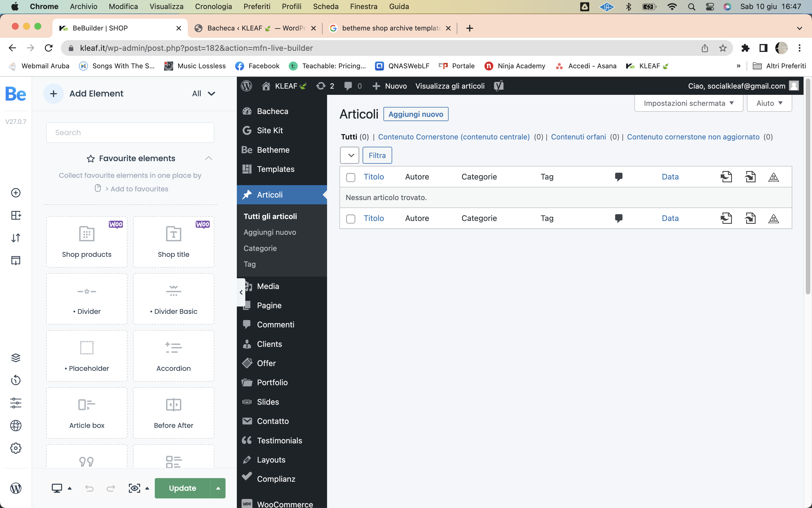The height and width of the screenshot is (508, 812).
Task: Click the preview eye icon in builder footer
Action: click(134, 488)
